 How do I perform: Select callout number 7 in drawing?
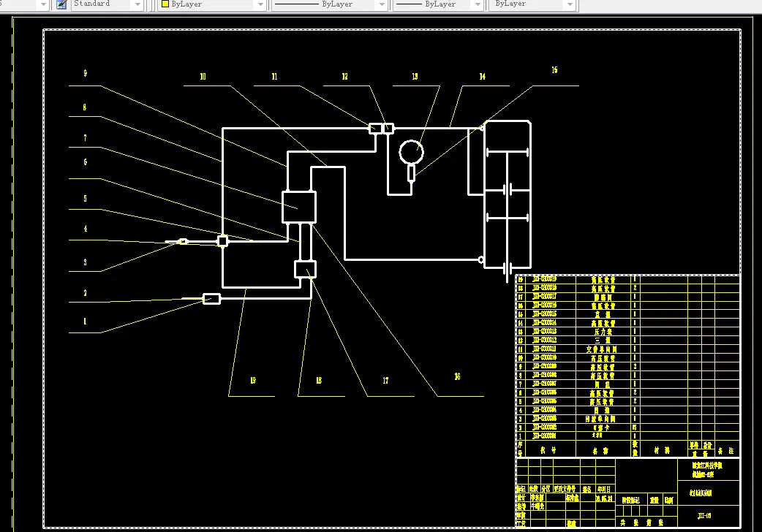point(85,138)
